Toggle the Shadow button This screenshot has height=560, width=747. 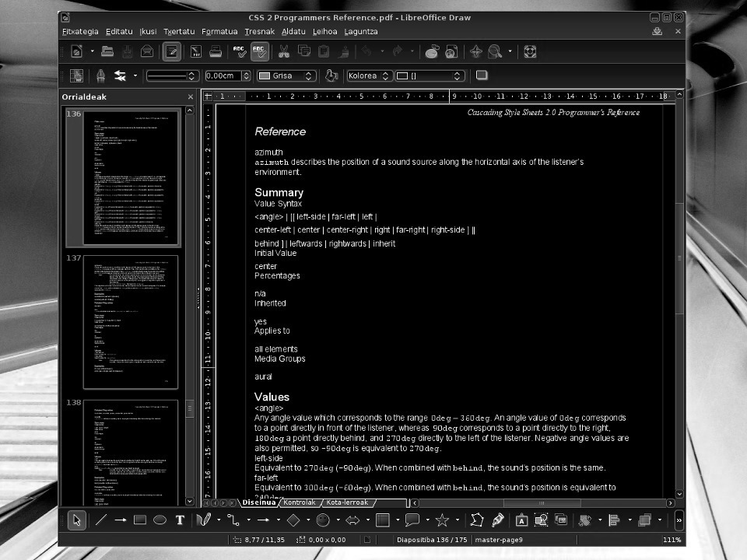click(482, 75)
